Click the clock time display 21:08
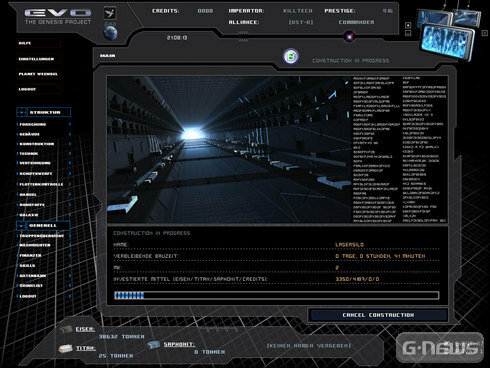Screen dimensions: 490x368 click(177, 38)
